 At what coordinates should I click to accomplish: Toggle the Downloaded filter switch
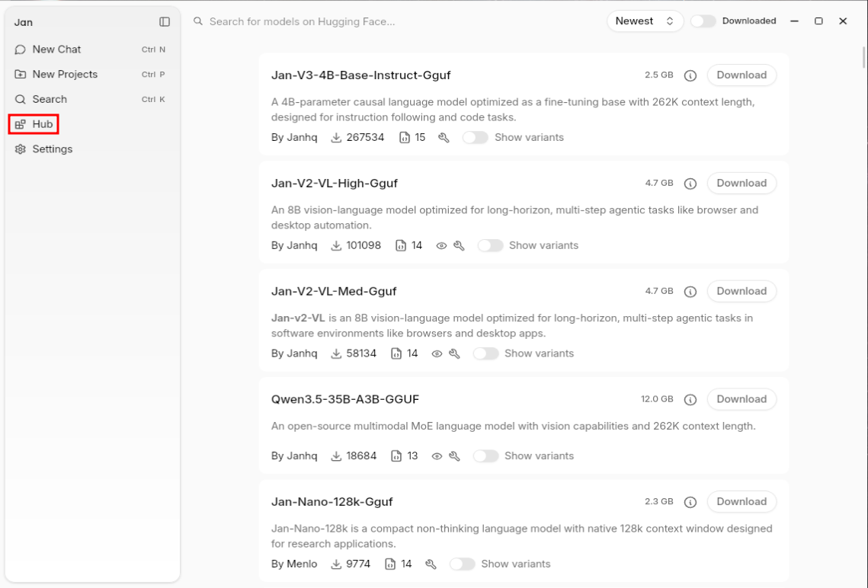pyautogui.click(x=703, y=21)
